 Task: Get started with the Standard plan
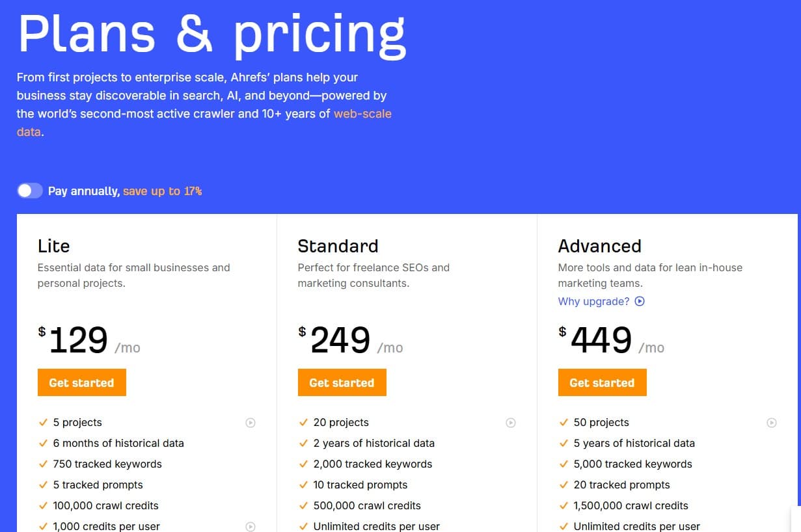(x=342, y=382)
